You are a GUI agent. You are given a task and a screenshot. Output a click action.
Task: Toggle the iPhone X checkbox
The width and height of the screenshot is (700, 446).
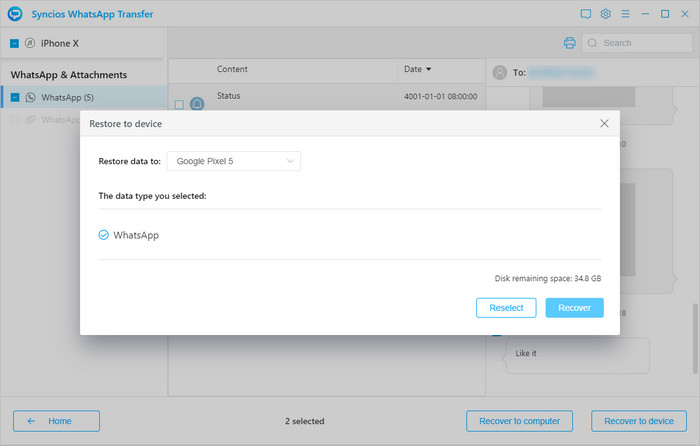(x=14, y=43)
